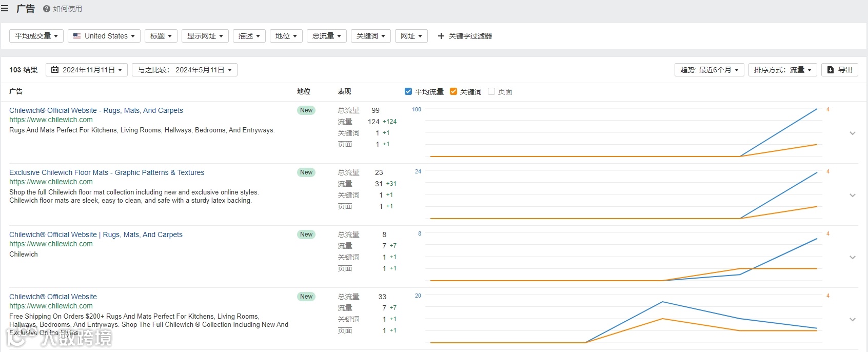Toggle the 平均流量 checkbox
Viewport: 868px width, 352px height.
(x=408, y=91)
